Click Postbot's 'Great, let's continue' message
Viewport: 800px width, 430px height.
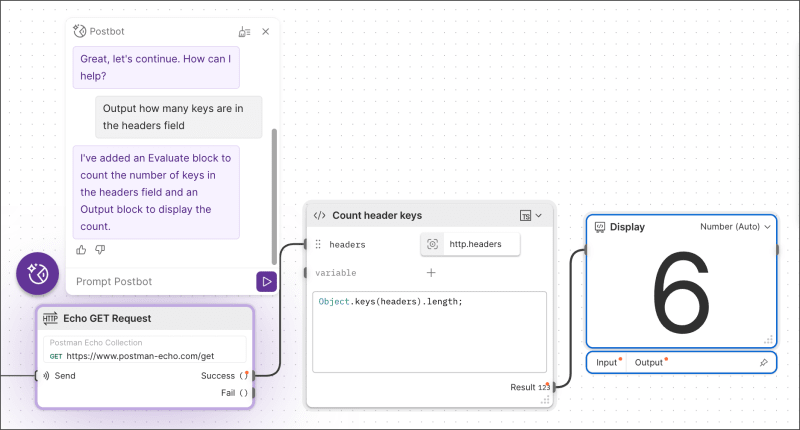[156, 67]
